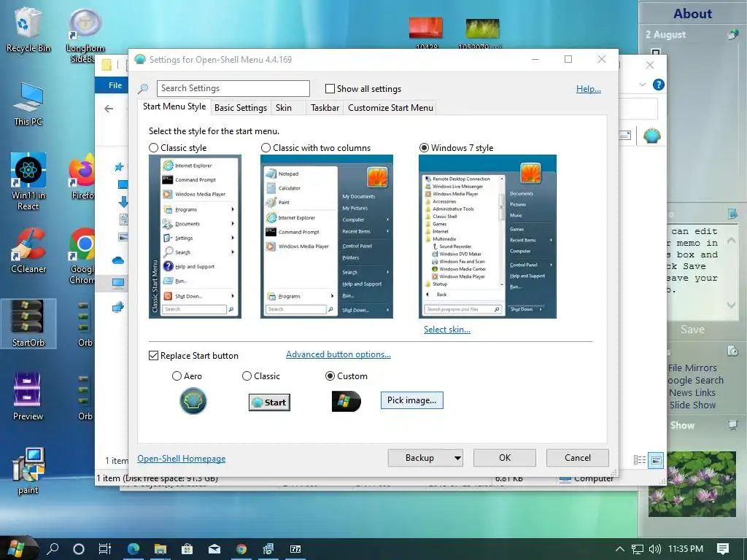Open the paint desktop shortcut

(x=28, y=470)
